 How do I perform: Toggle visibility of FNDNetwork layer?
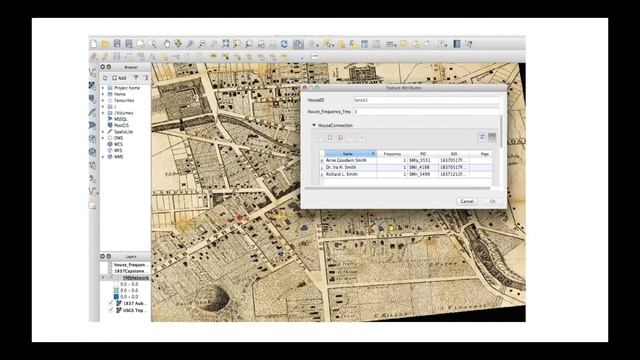(x=111, y=278)
